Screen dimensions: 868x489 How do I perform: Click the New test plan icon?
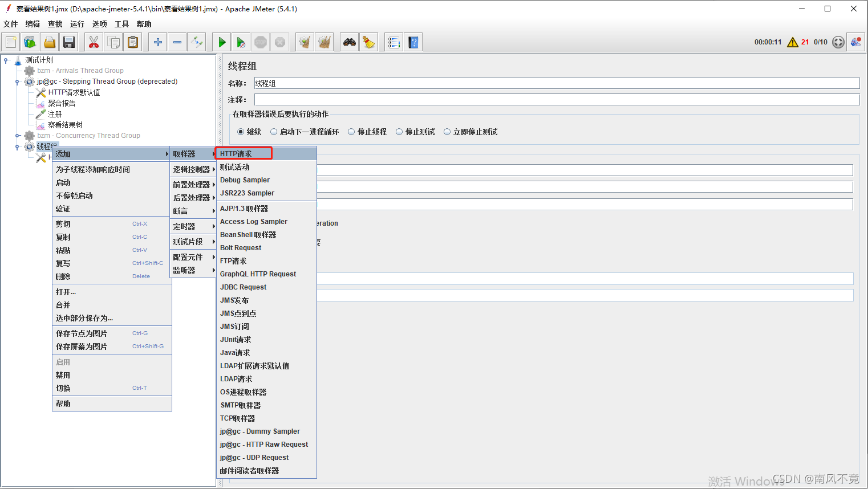coord(11,42)
